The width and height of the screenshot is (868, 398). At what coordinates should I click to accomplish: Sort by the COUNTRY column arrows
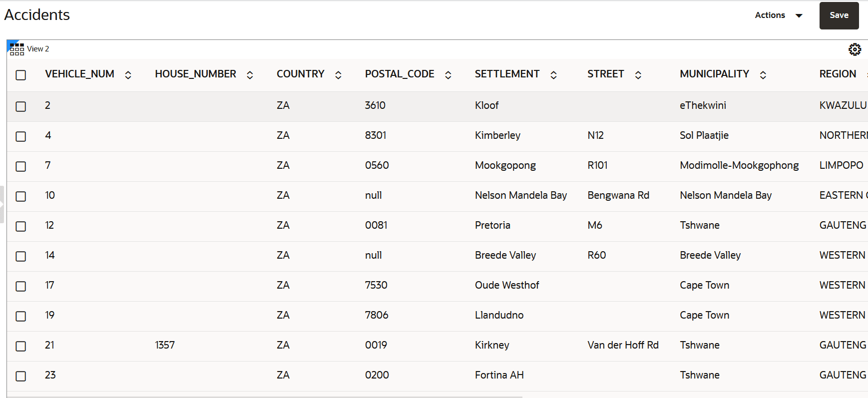339,75
